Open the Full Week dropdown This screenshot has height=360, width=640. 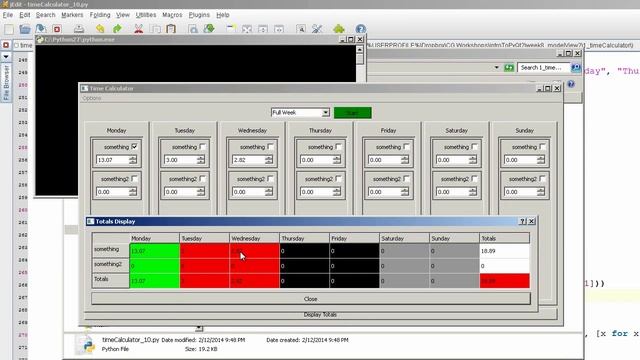click(300, 112)
